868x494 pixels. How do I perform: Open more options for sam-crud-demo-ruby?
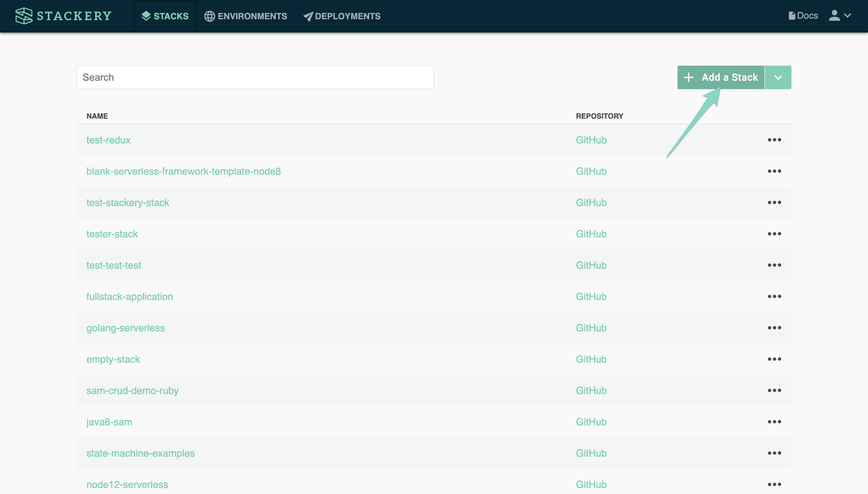774,390
